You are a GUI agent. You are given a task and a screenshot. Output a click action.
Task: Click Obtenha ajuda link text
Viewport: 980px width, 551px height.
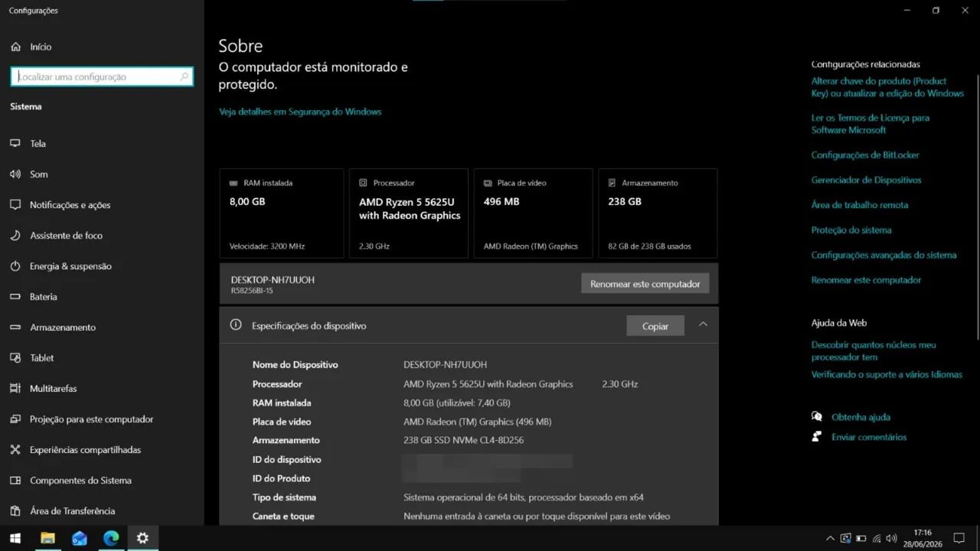(861, 417)
